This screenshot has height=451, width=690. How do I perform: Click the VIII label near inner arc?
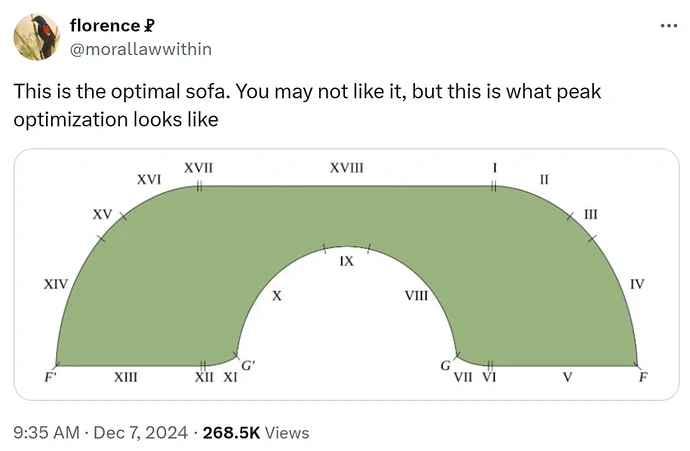[416, 296]
